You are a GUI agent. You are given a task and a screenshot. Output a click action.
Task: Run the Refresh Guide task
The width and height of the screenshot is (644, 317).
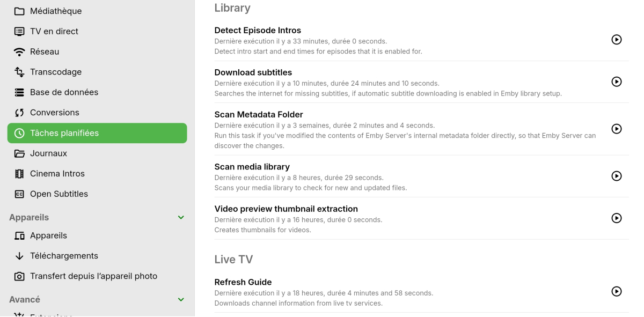tap(616, 291)
